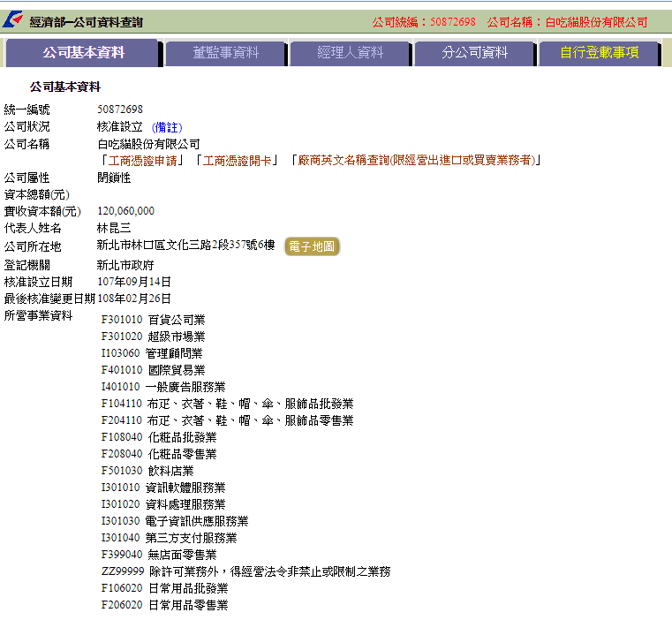Click the Ministry of Economic Affairs logo icon
Image resolution: width=672 pixels, height=620 pixels.
(12, 19)
